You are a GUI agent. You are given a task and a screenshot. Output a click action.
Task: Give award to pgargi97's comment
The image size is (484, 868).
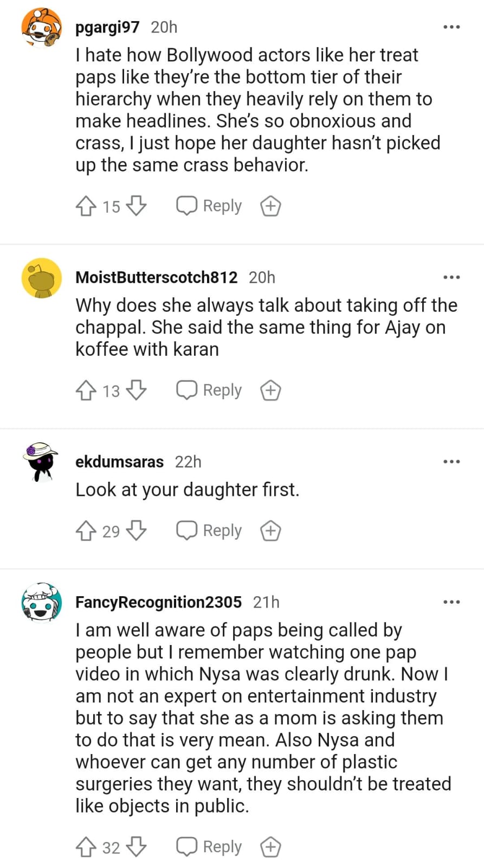pyautogui.click(x=270, y=206)
